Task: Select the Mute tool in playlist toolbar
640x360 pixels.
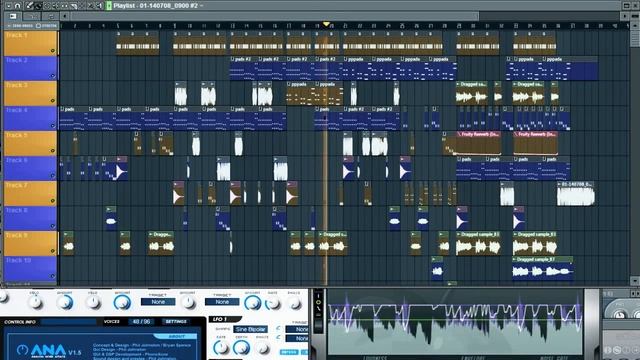Action: [x=56, y=6]
